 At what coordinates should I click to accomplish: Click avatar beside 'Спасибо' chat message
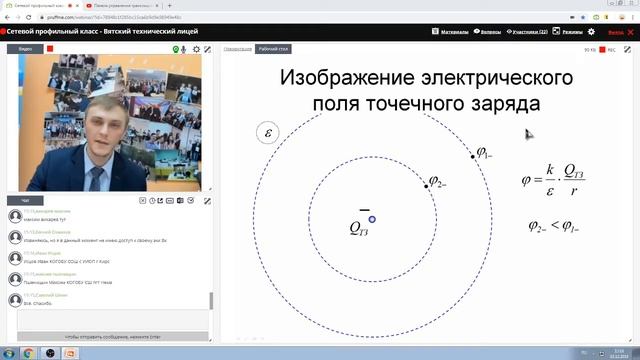coord(15,300)
